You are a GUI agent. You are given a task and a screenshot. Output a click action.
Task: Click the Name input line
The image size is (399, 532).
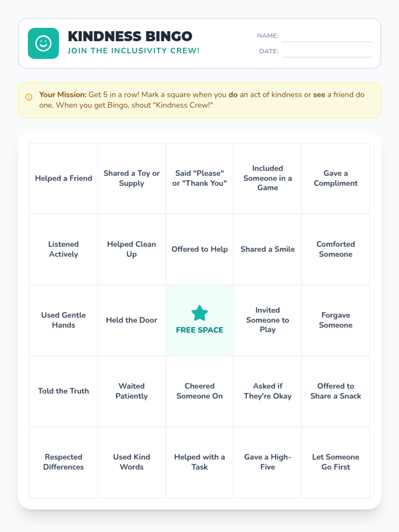coord(327,37)
